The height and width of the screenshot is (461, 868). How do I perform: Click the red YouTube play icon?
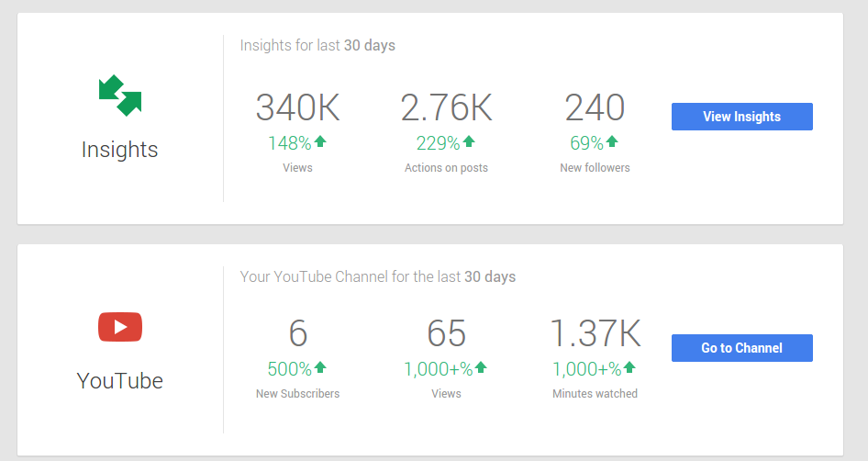click(x=120, y=327)
